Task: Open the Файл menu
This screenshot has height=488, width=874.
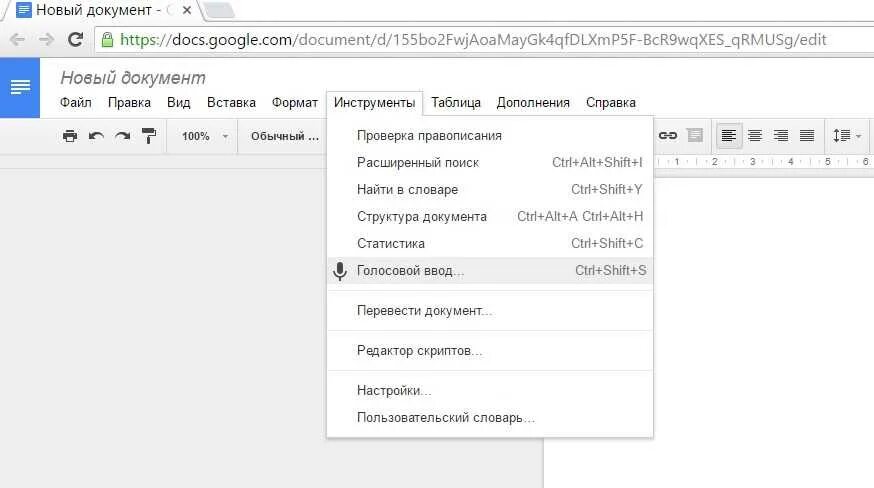Action: 76,103
